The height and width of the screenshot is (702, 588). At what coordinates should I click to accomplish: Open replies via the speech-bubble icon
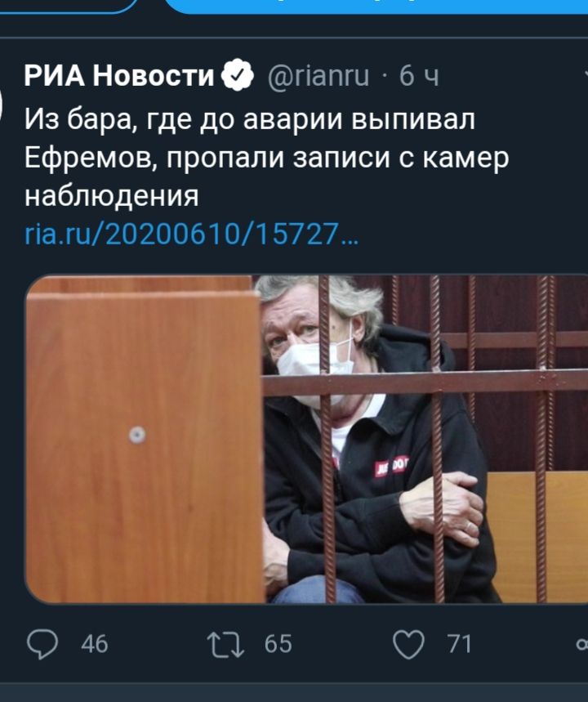click(42, 644)
